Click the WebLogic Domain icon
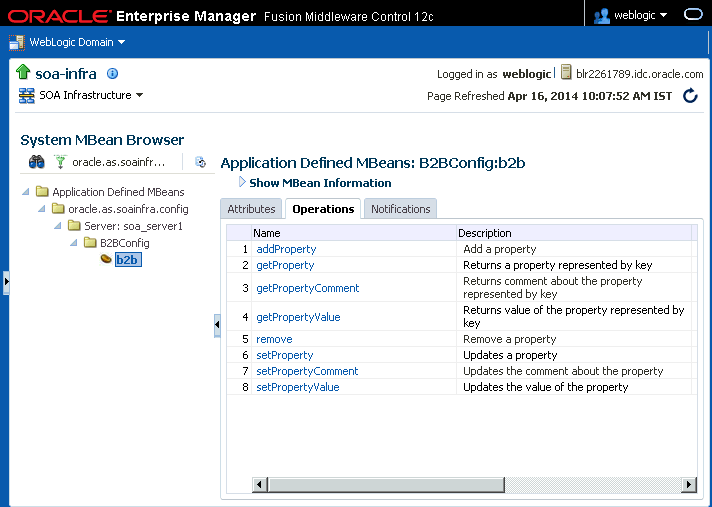Image resolution: width=712 pixels, height=507 pixels. (17, 42)
